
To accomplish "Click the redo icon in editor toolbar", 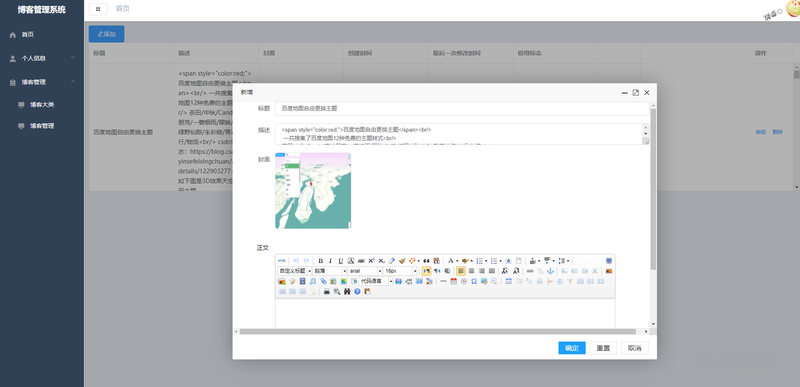I will 307,261.
